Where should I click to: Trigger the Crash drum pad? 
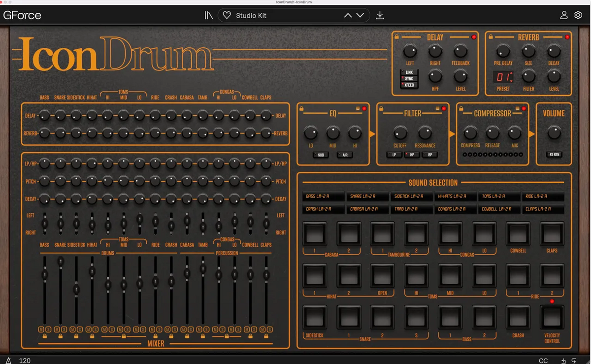point(518,318)
